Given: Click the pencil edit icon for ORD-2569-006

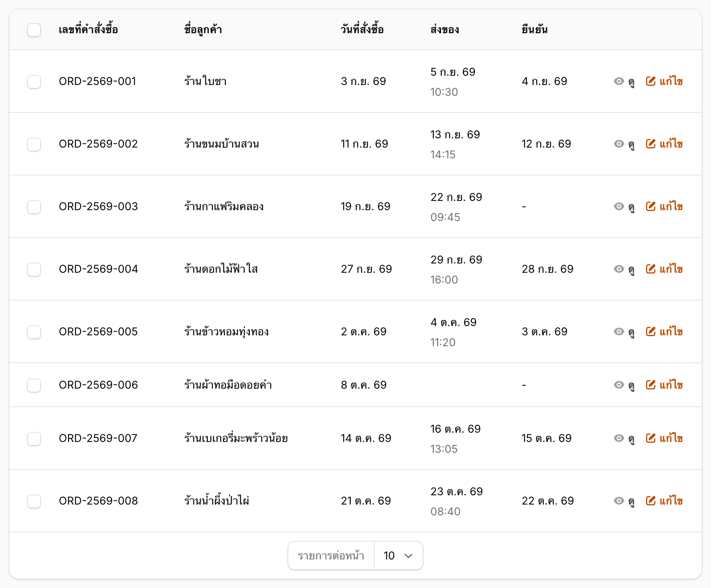Looking at the screenshot, I should (x=651, y=385).
